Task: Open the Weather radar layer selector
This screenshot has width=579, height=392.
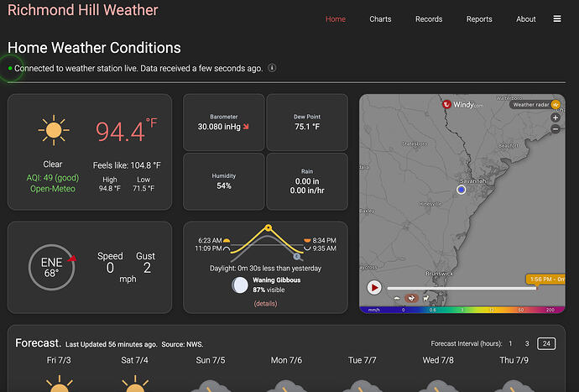Action: click(x=535, y=105)
